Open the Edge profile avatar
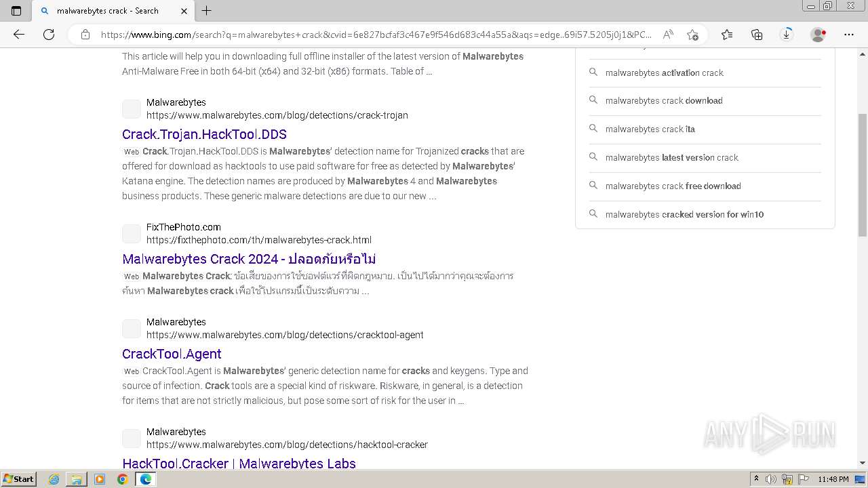868x488 pixels. pyautogui.click(x=818, y=35)
